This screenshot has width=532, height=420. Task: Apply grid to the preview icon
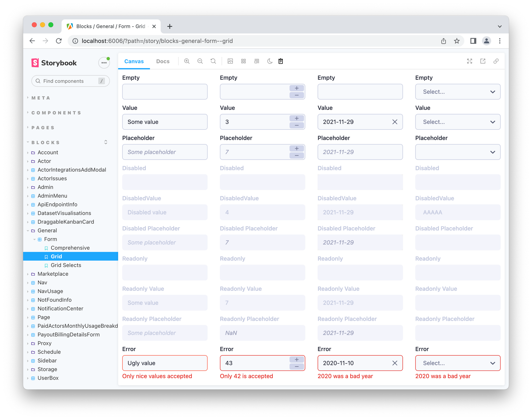click(x=243, y=61)
